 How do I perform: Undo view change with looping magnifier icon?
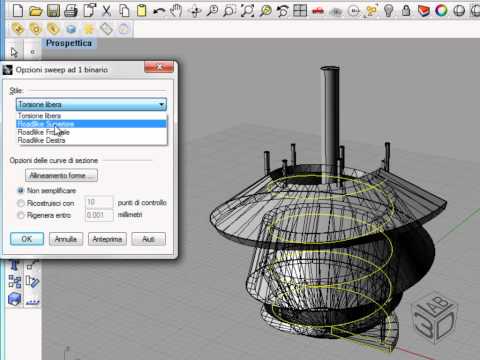(283, 11)
